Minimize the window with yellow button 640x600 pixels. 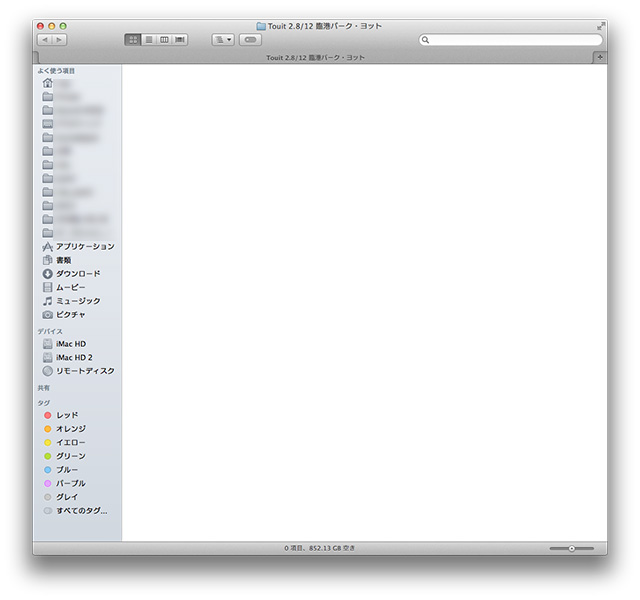coord(52,26)
